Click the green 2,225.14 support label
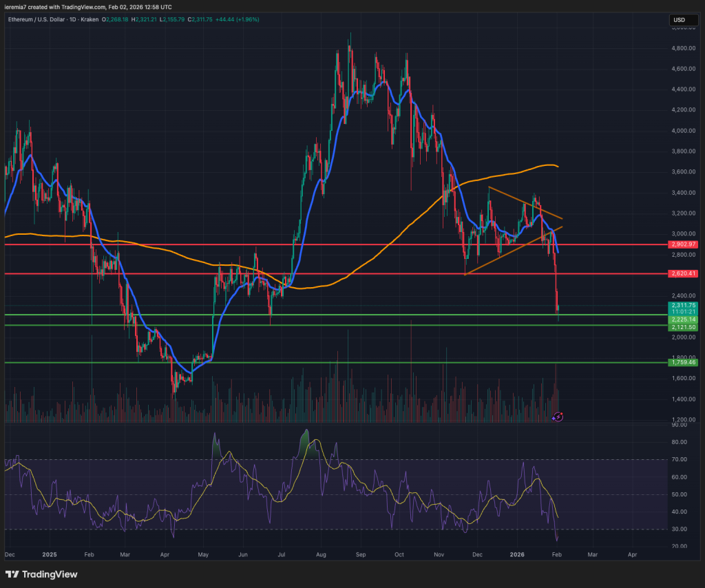The image size is (705, 588). 683,320
